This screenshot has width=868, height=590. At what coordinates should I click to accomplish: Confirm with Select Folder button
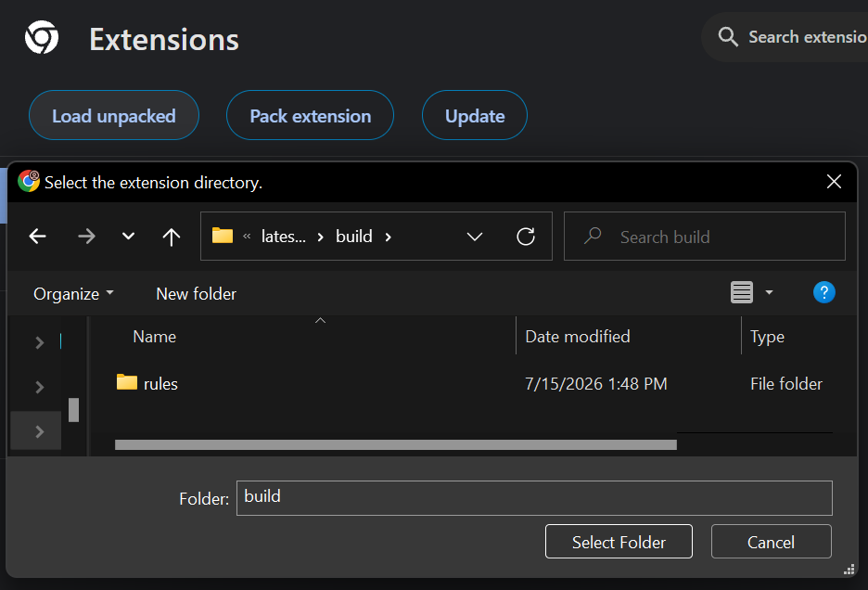(x=619, y=542)
